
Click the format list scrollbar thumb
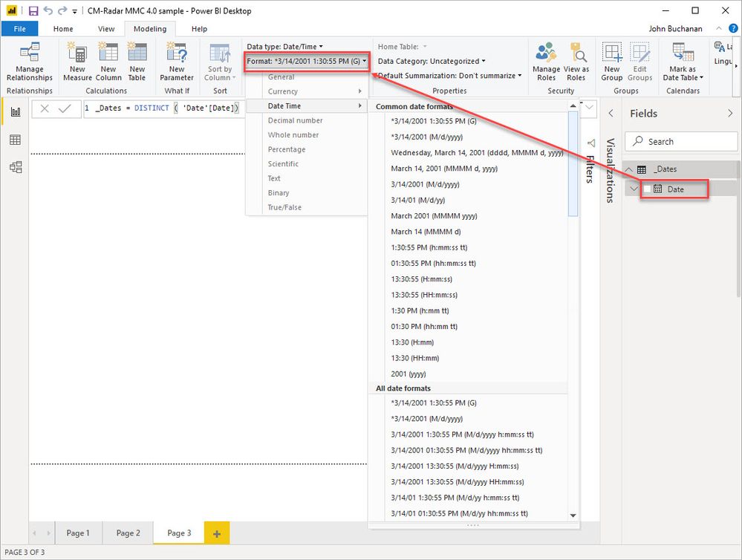click(x=573, y=164)
